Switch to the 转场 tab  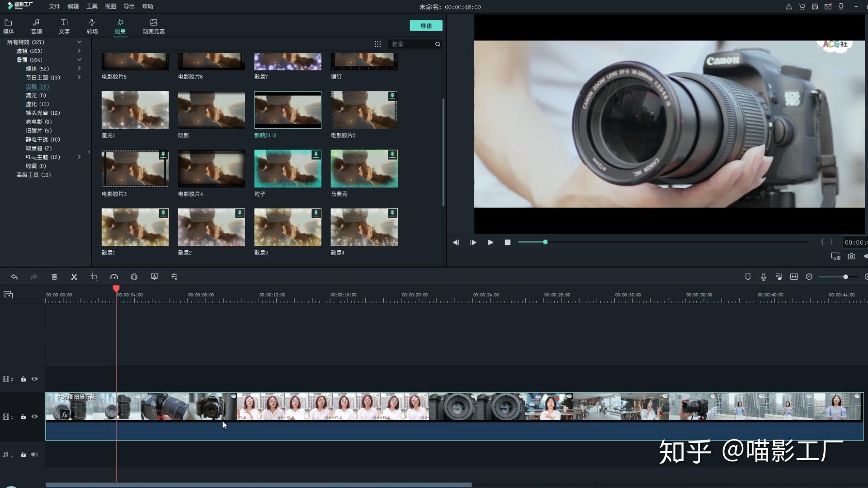click(92, 27)
